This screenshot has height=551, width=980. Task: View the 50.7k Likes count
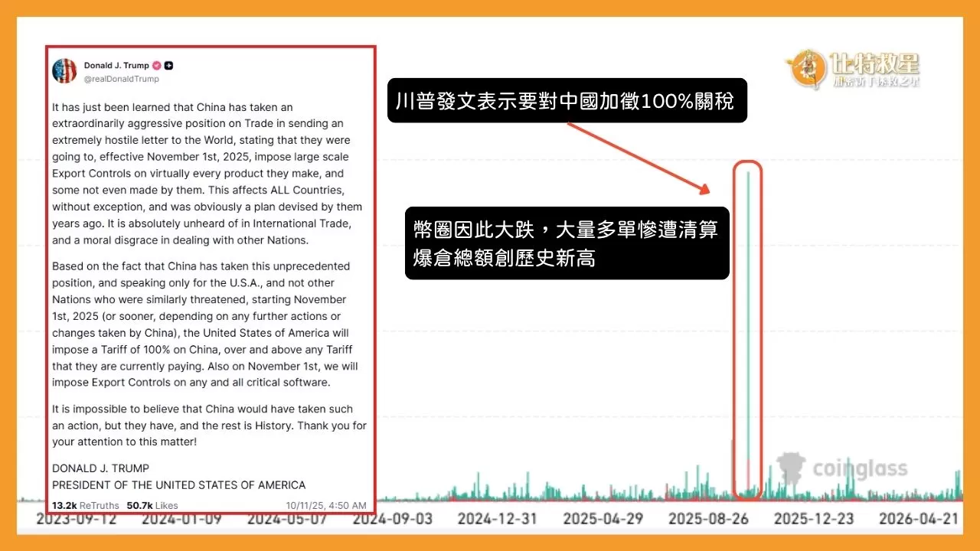152,505
